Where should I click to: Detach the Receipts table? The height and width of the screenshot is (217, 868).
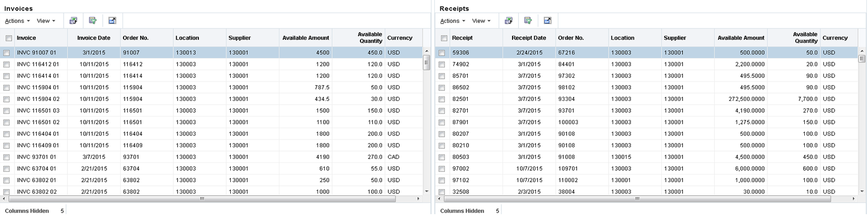coord(548,21)
